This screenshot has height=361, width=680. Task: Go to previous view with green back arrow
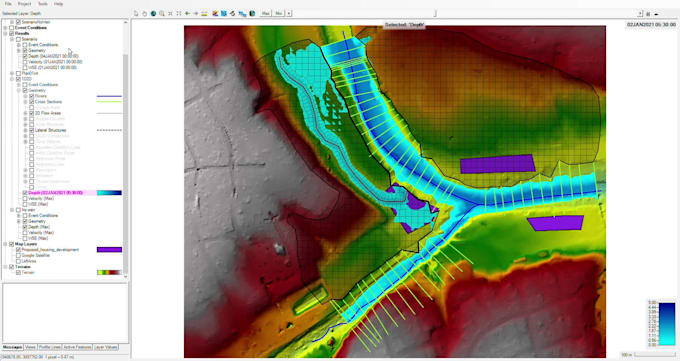187,13
